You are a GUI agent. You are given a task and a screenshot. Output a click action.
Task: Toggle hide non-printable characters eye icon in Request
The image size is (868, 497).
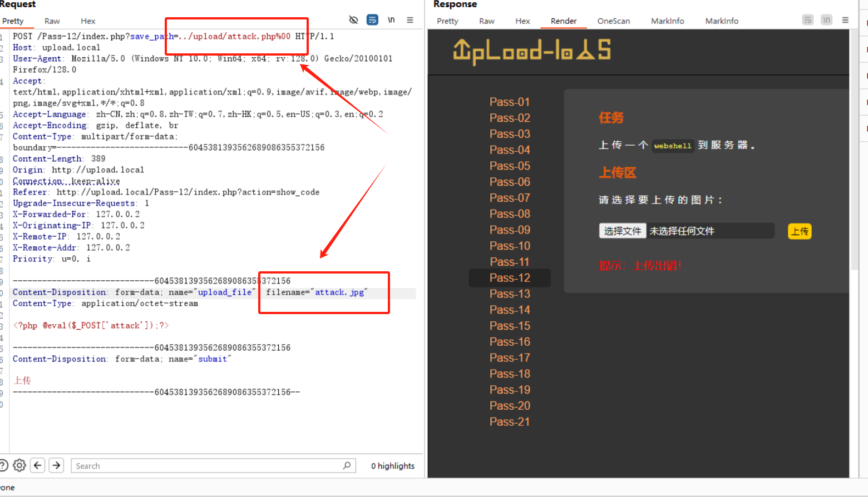(x=353, y=20)
